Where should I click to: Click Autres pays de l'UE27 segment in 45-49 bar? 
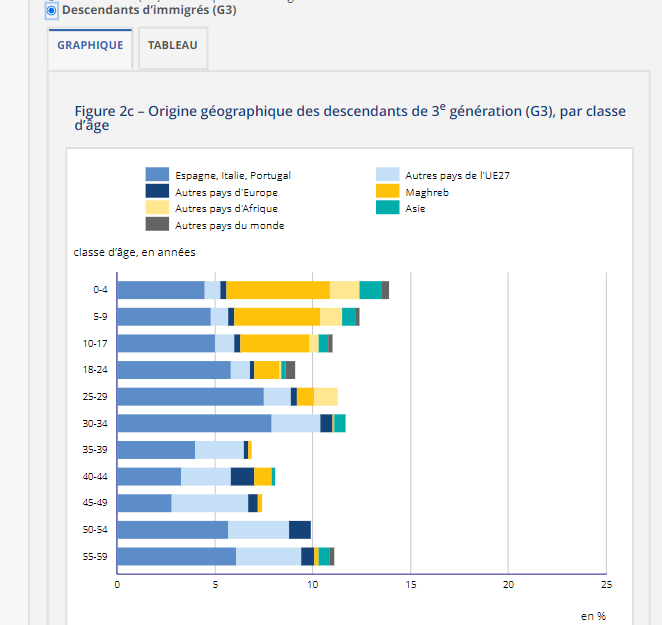coord(209,503)
